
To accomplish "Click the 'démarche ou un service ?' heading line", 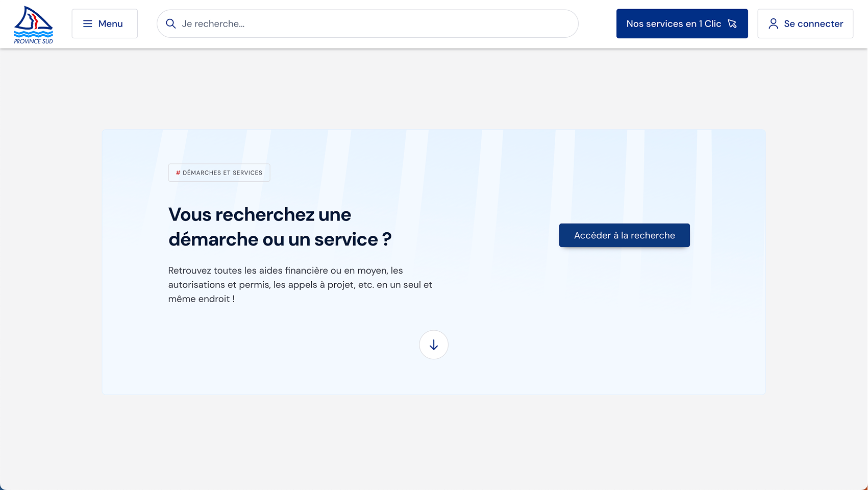I will click(x=280, y=239).
